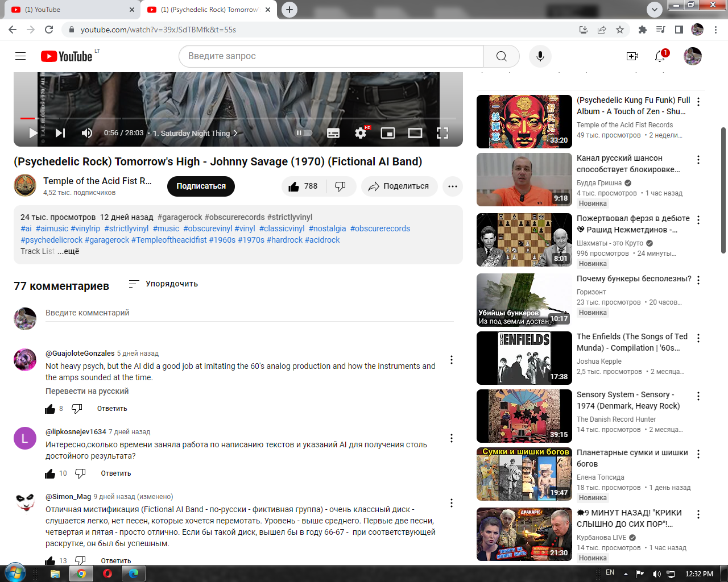Open options for @Simon_Mag comment

point(452,503)
